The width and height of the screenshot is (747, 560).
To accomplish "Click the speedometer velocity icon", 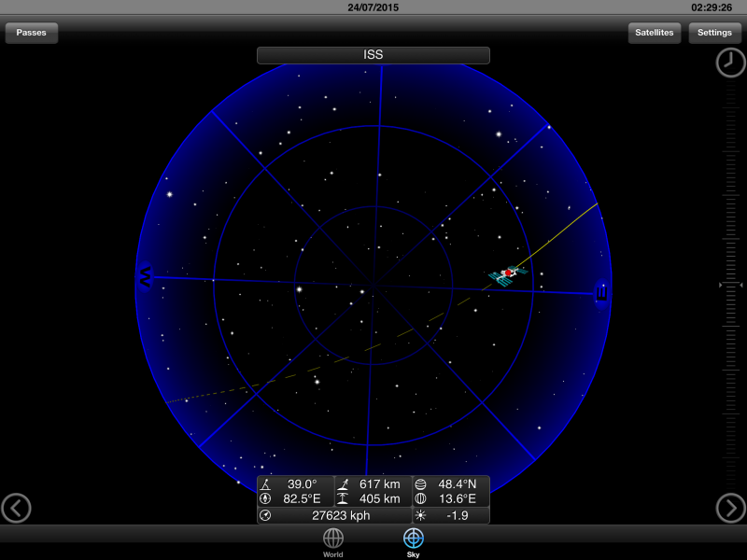I will 266,515.
